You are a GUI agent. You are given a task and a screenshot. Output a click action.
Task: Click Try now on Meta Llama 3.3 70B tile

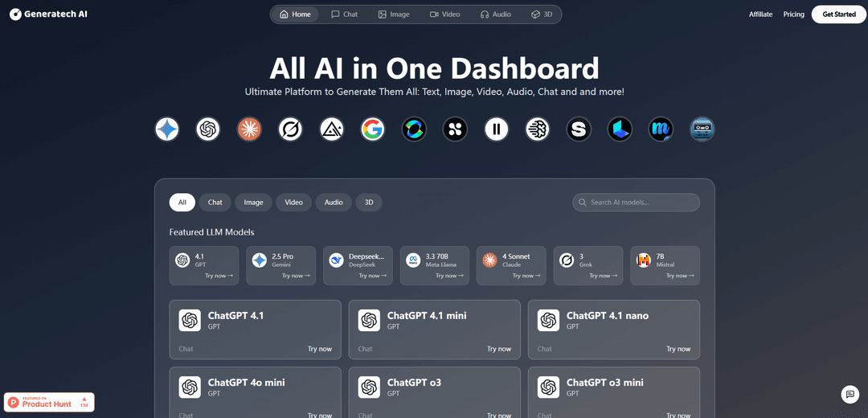pos(449,276)
